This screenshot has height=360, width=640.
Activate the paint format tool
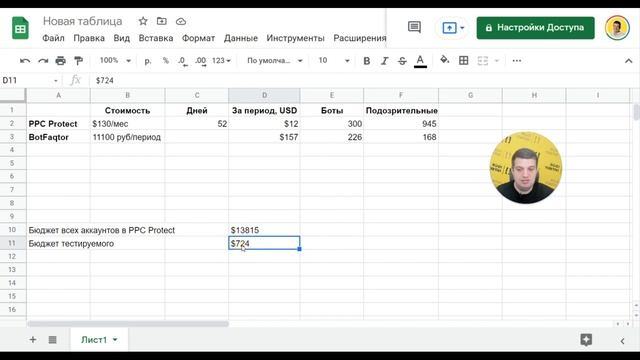tap(78, 61)
